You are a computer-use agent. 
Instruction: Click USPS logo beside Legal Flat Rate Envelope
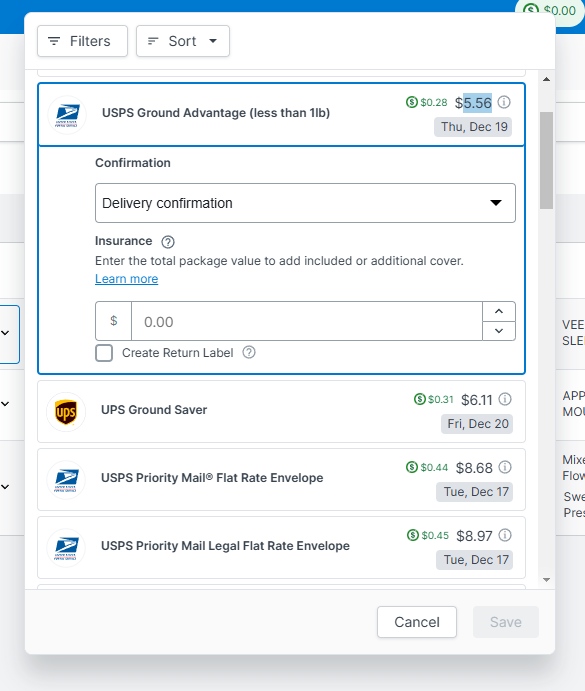pos(66,547)
